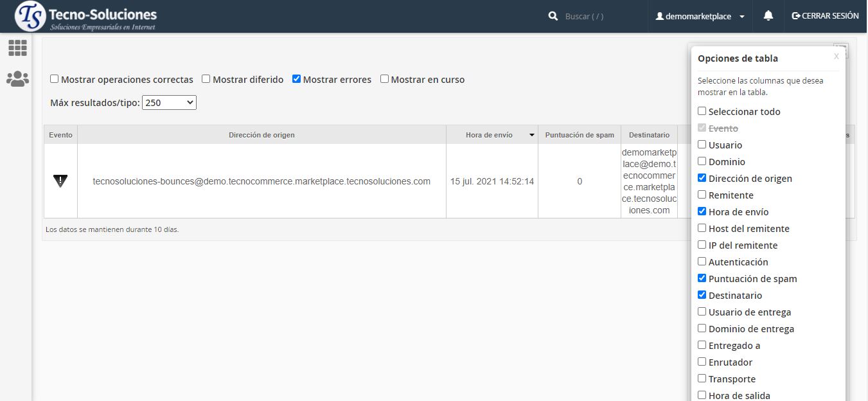Viewport: 868px width, 401px height.
Task: Sort by Dirección de origen column header
Action: tap(261, 135)
